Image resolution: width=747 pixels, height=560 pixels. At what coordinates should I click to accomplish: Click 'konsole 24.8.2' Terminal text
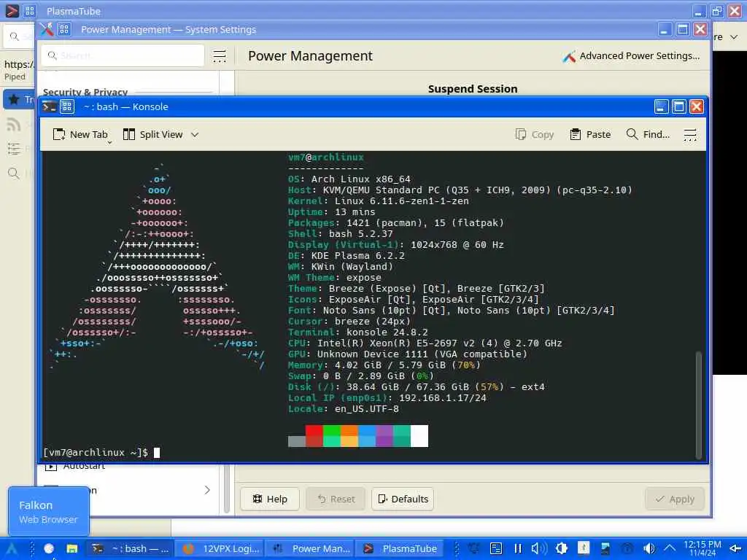coord(387,332)
